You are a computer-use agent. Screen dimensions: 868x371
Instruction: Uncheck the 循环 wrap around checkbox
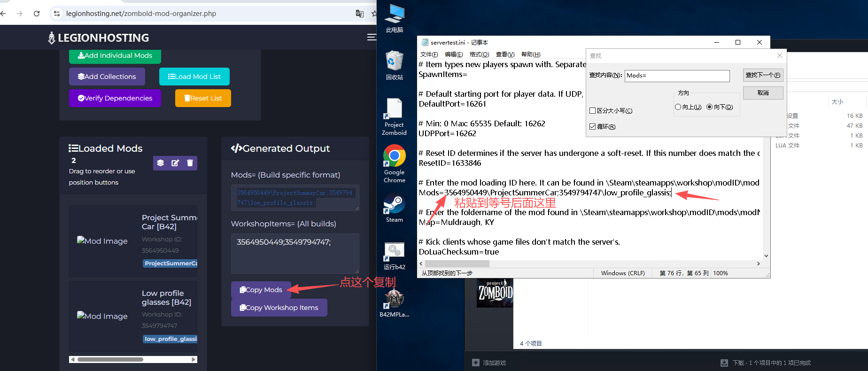pyautogui.click(x=593, y=127)
